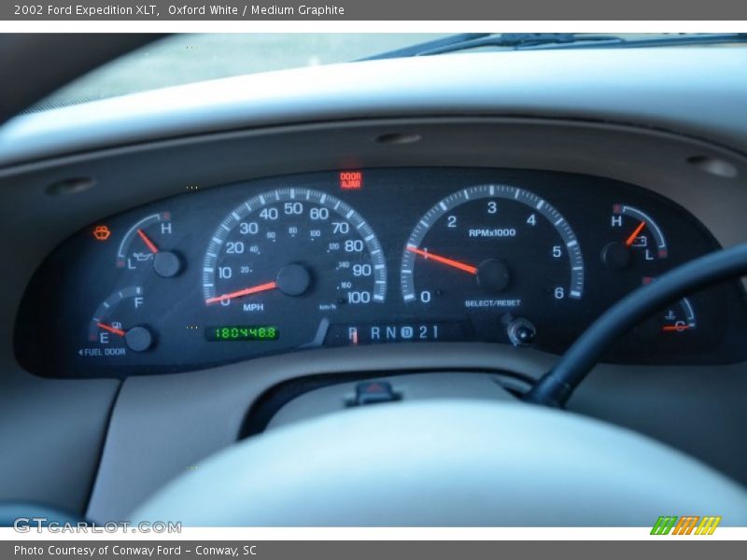Click the speedometer center hub
The height and width of the screenshot is (560, 747).
294,280
